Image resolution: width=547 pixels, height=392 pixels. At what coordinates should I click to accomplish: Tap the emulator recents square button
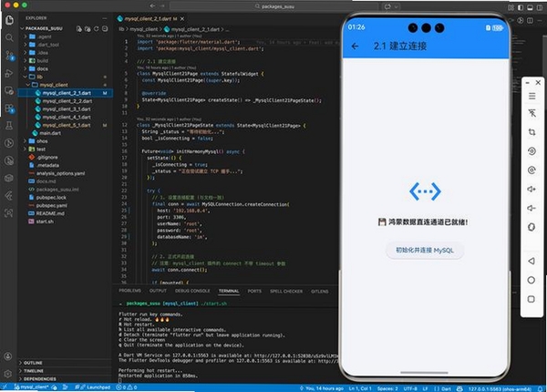point(532,299)
